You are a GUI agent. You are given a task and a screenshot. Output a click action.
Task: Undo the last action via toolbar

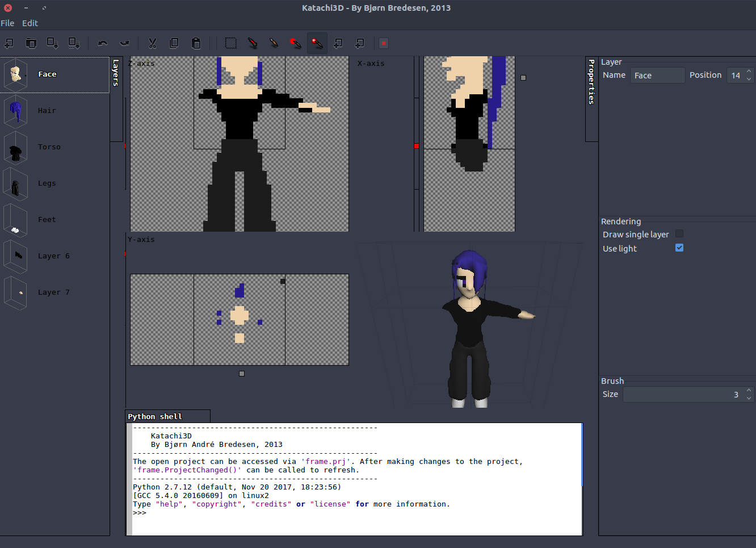(103, 43)
